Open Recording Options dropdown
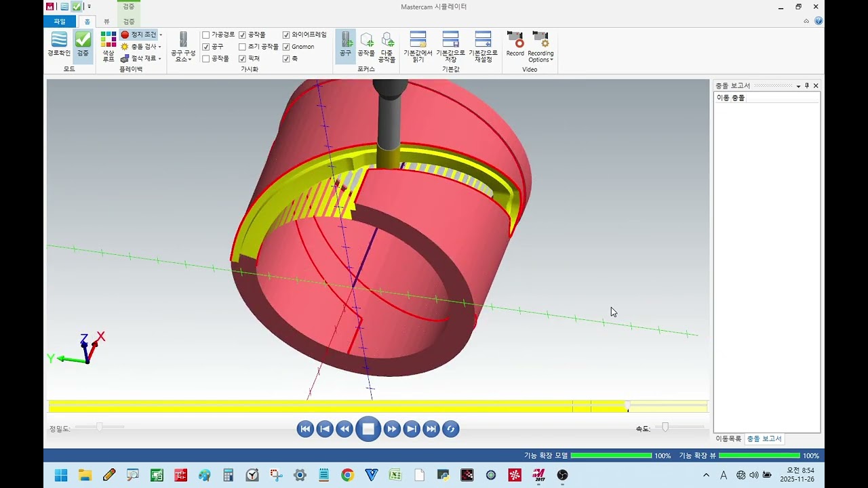 pos(540,46)
